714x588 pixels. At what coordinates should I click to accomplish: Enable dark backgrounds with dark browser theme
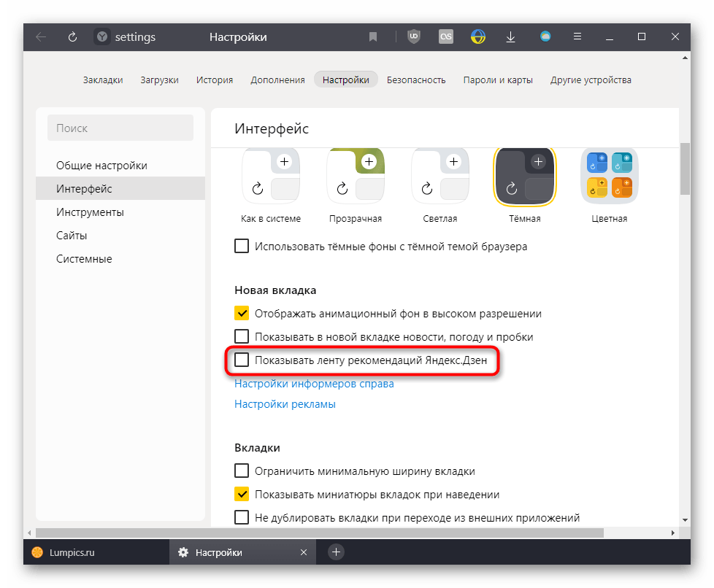point(242,246)
